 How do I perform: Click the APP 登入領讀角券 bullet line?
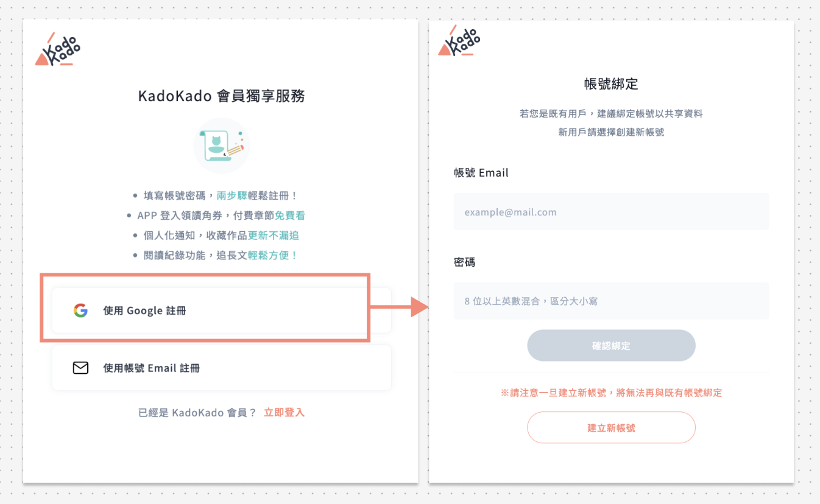click(x=215, y=215)
